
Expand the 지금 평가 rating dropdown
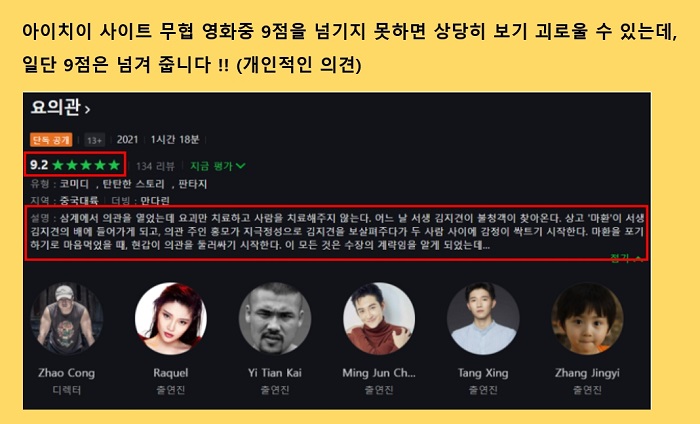click(217, 166)
